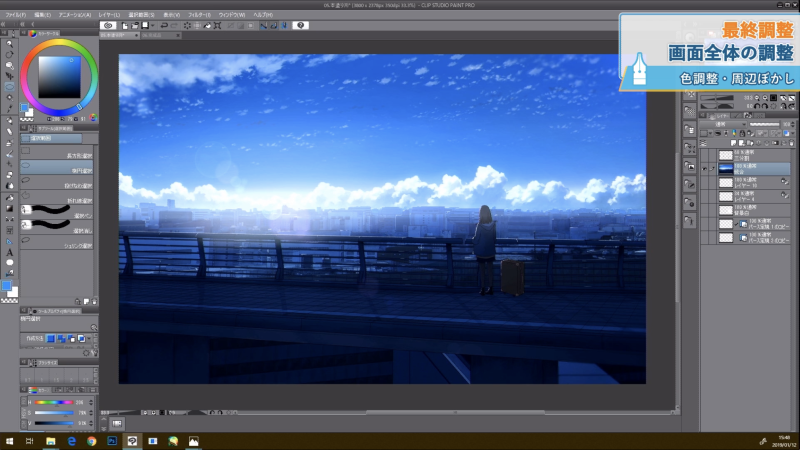
Task: Click the question mark help icon
Action: (301, 25)
